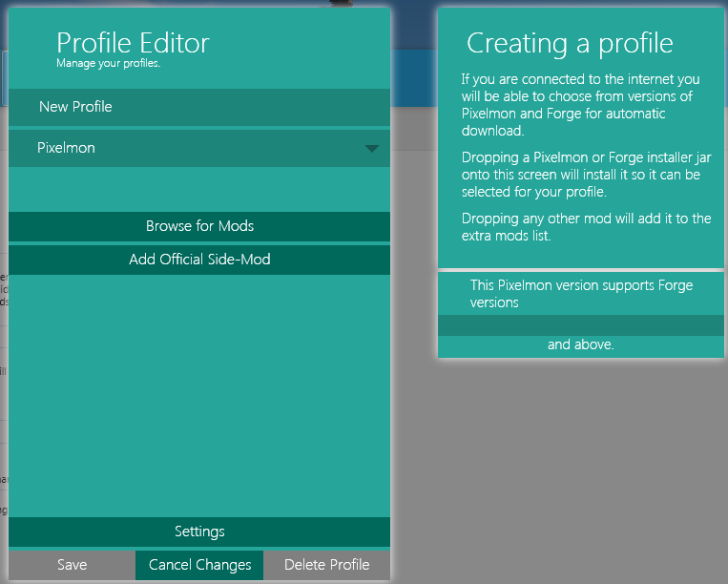Click the New Profile name field
Screen dimensions: 728x584
199,107
